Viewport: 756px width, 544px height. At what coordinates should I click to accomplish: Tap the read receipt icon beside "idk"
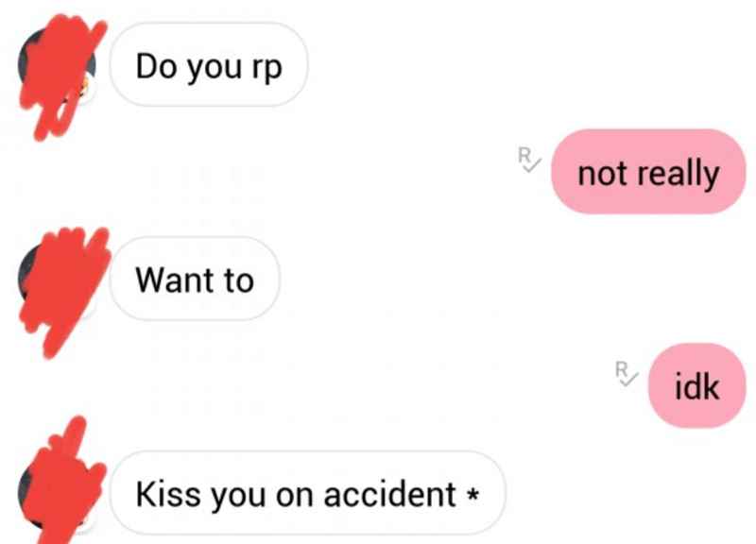point(627,373)
